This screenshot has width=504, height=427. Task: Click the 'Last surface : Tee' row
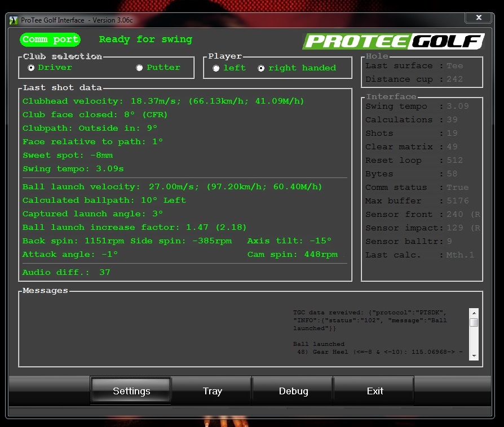coord(414,66)
